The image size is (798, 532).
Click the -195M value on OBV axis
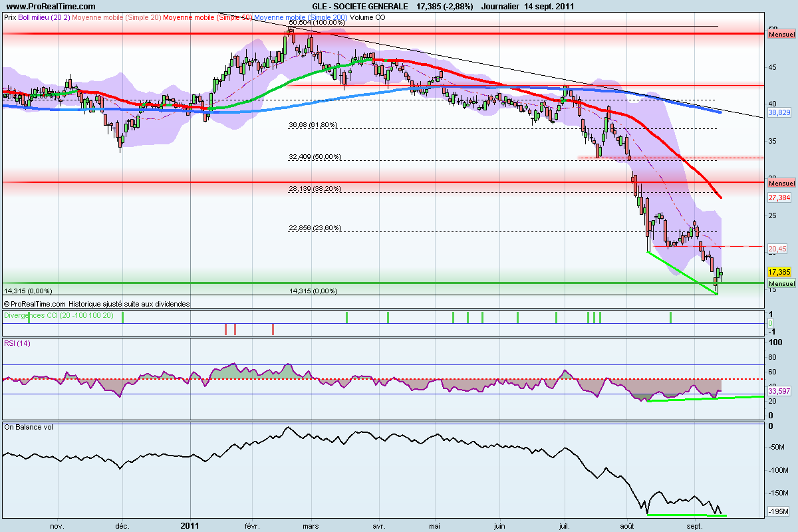[779, 511]
